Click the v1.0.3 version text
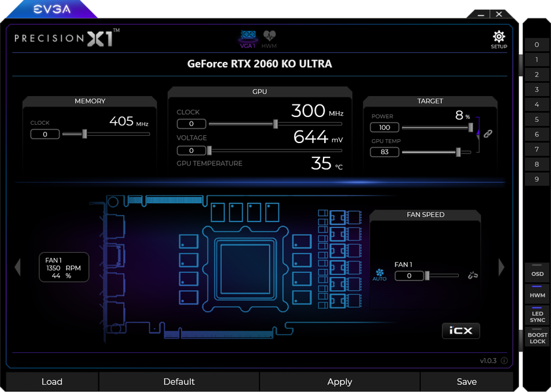 click(x=488, y=361)
